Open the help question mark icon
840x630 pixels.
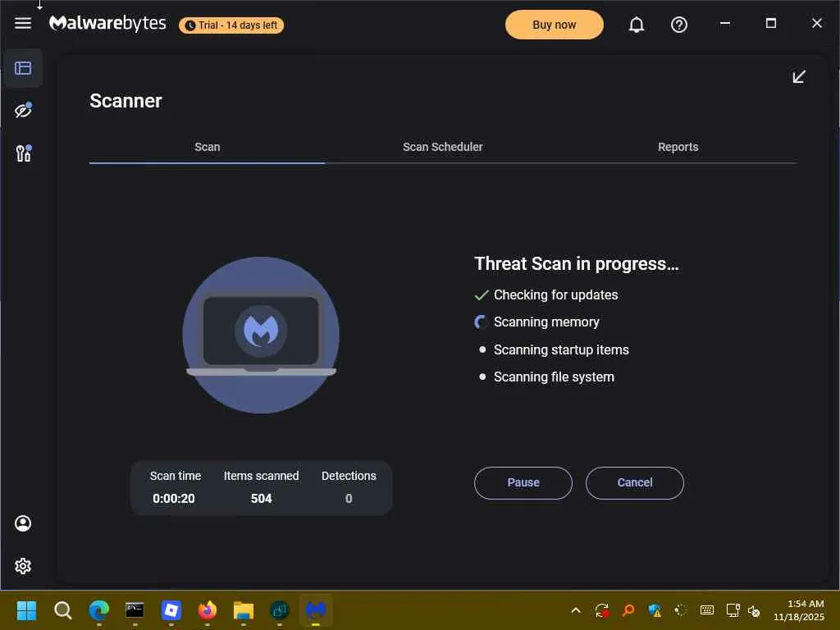(x=678, y=25)
